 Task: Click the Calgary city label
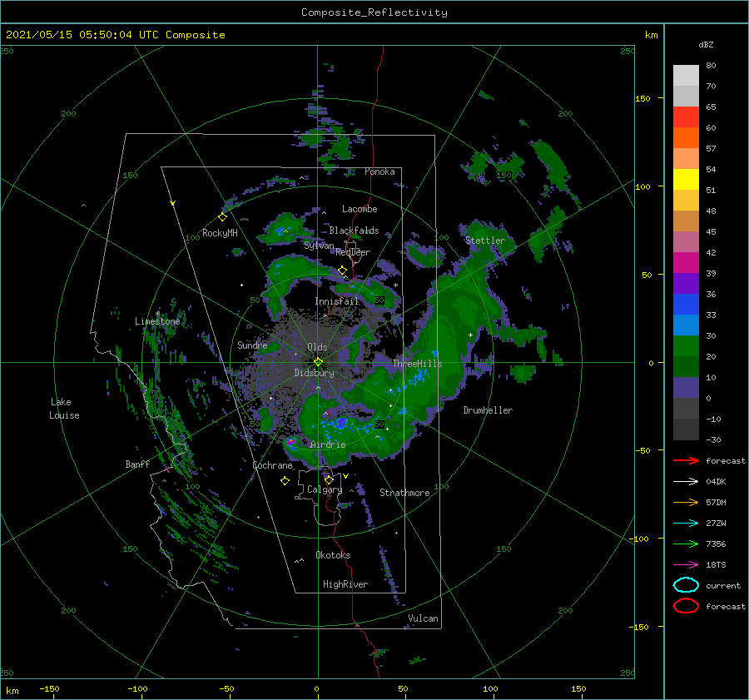point(325,489)
